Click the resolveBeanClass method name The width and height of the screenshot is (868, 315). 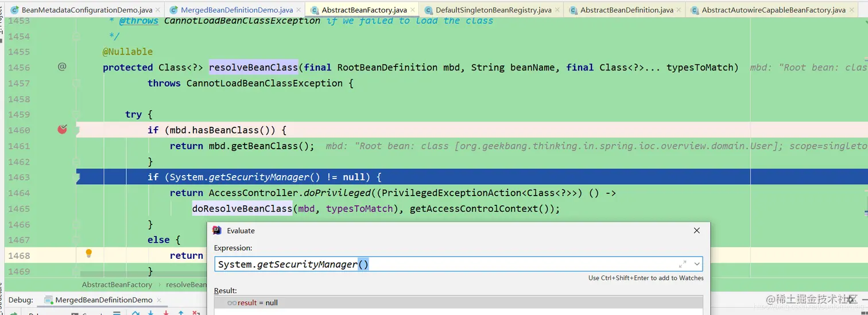(253, 67)
